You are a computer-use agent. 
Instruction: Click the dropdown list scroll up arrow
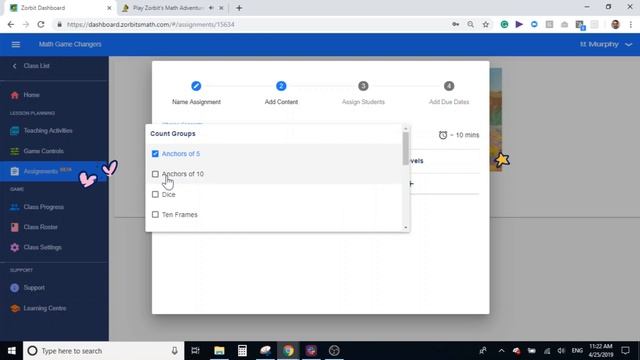pos(406,129)
